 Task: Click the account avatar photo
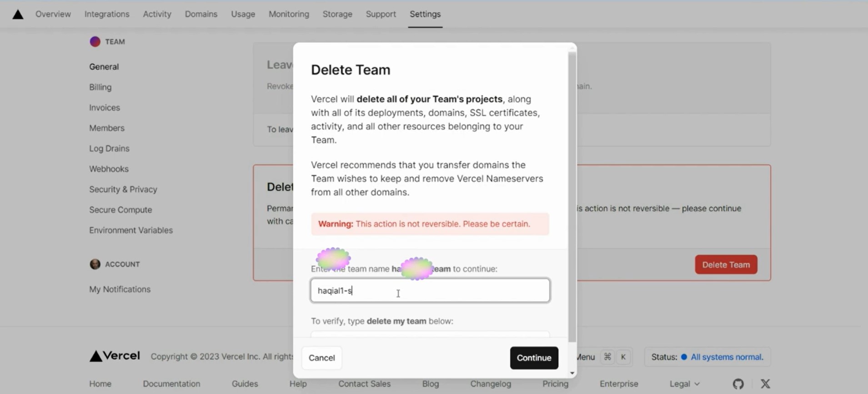pos(95,264)
